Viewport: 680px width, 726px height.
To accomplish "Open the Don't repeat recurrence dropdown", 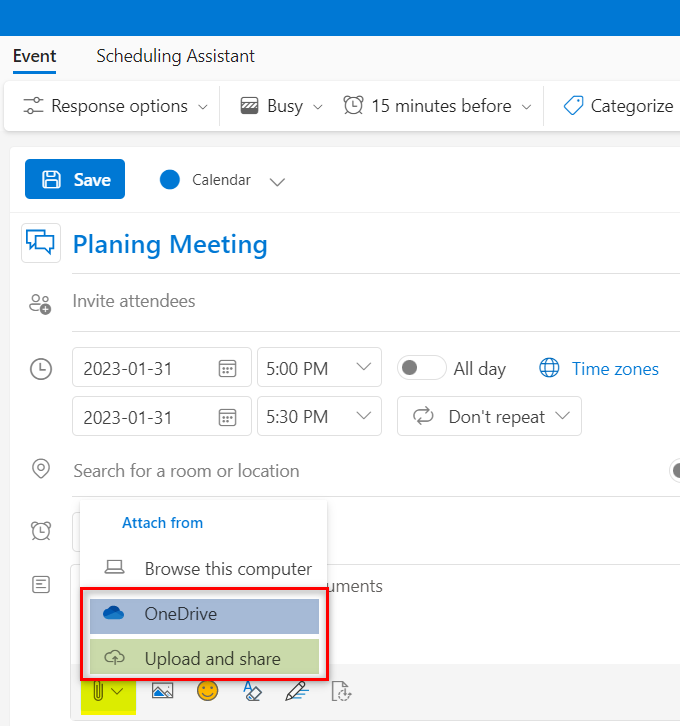I will [489, 416].
